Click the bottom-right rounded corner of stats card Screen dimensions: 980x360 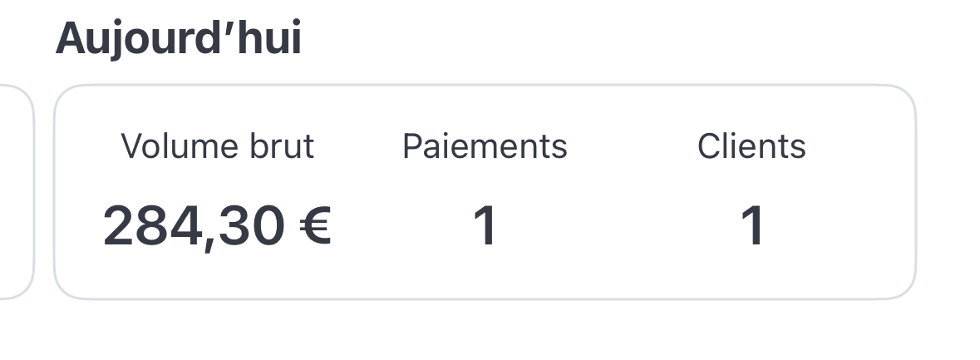click(908, 290)
